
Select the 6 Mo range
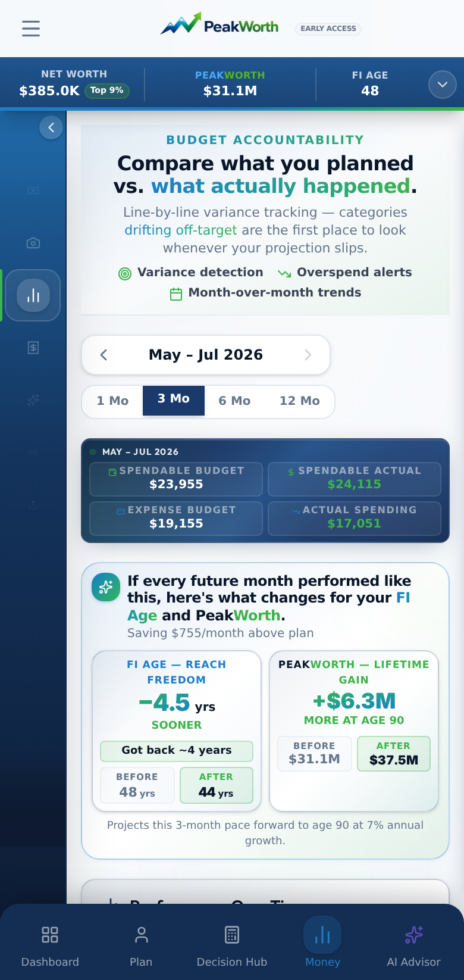click(x=234, y=401)
